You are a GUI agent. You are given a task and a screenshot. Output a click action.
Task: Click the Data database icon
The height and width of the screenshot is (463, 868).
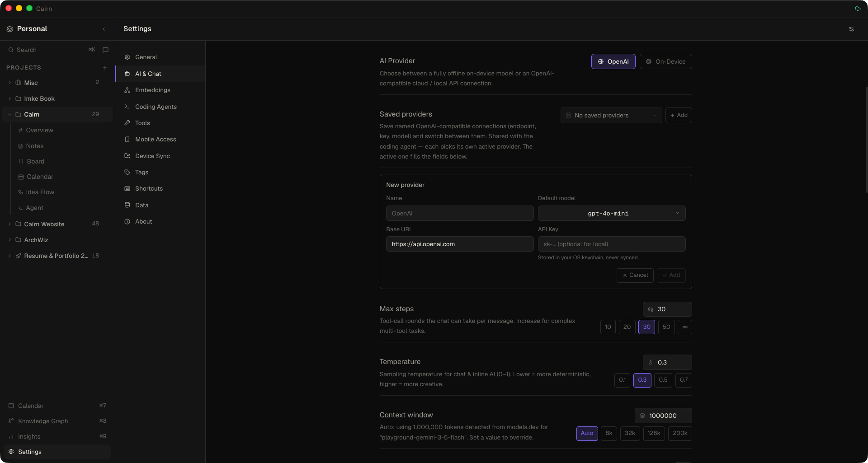[x=127, y=205]
